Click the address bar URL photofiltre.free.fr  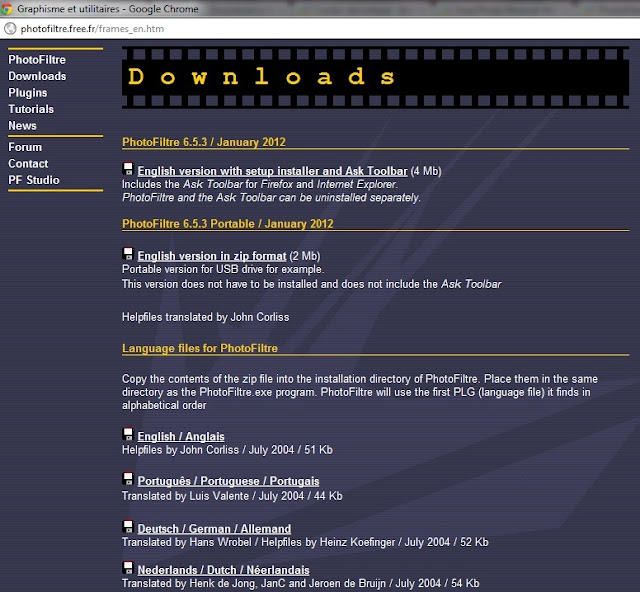tap(92, 29)
